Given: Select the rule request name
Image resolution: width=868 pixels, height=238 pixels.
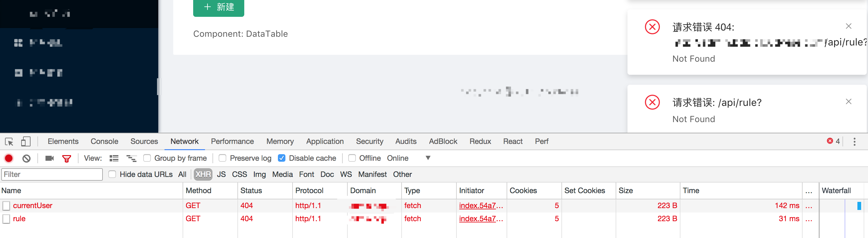Looking at the screenshot, I should pos(19,219).
